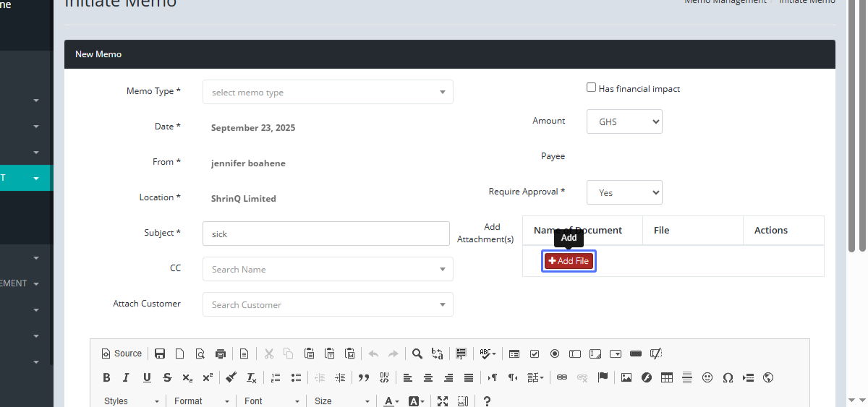Viewport: 868px width, 407px height.
Task: Insert a link using the Link icon
Action: [x=561, y=377]
